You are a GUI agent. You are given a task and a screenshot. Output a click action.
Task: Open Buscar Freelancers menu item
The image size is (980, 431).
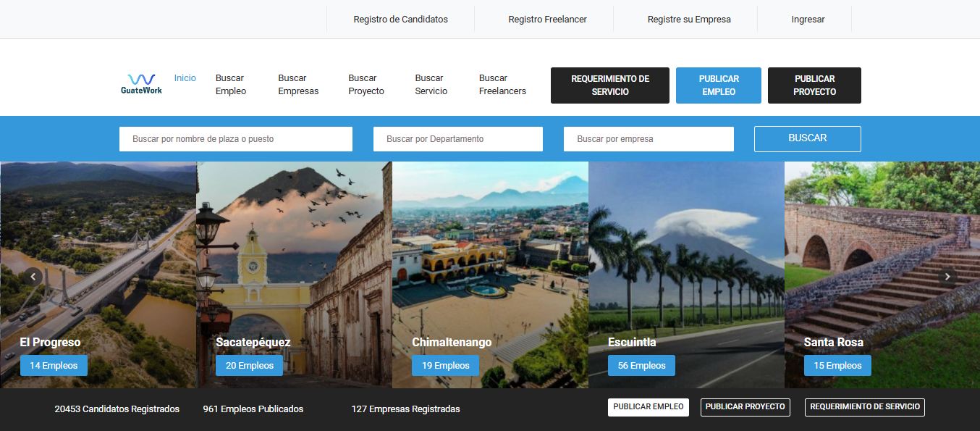tap(502, 85)
